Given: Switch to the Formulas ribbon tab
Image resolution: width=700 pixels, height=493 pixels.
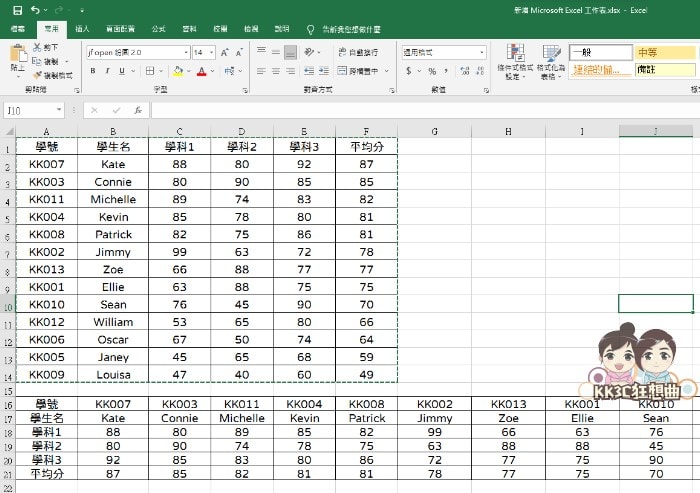Looking at the screenshot, I should click(158, 29).
